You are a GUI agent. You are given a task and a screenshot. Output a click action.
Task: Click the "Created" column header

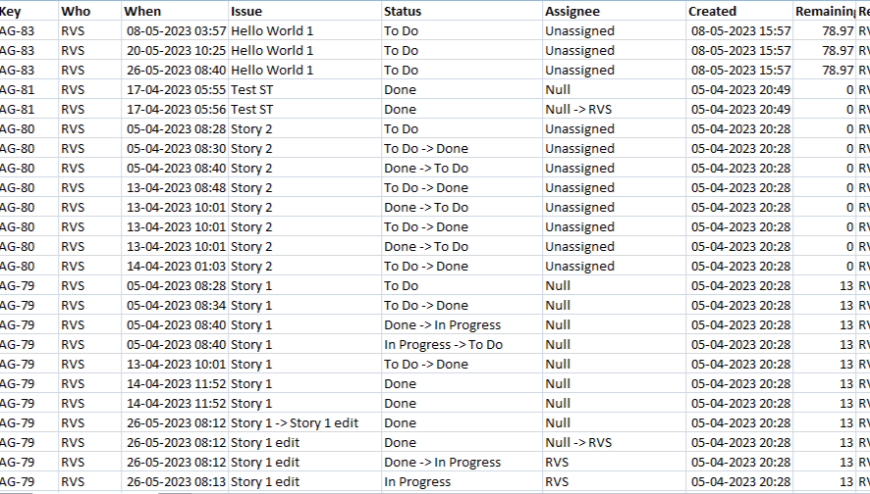(x=712, y=11)
